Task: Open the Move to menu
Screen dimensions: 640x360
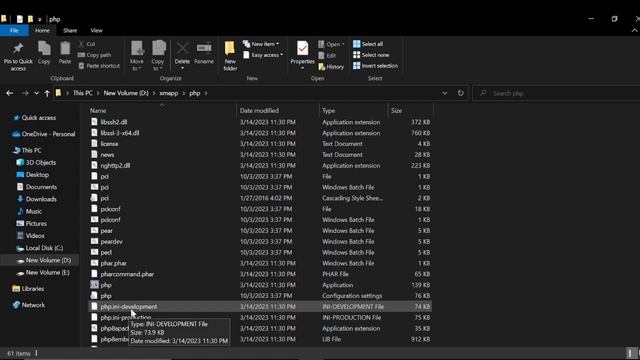Action: pyautogui.click(x=137, y=56)
